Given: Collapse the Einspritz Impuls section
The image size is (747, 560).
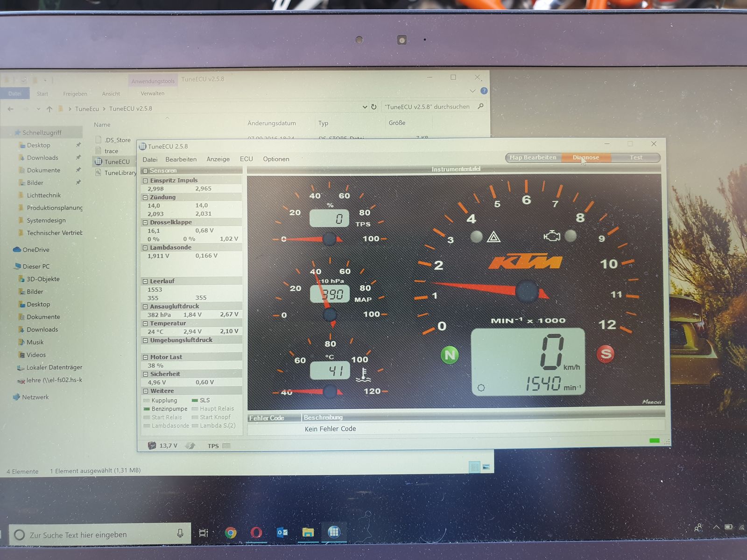Looking at the screenshot, I should coord(145,181).
